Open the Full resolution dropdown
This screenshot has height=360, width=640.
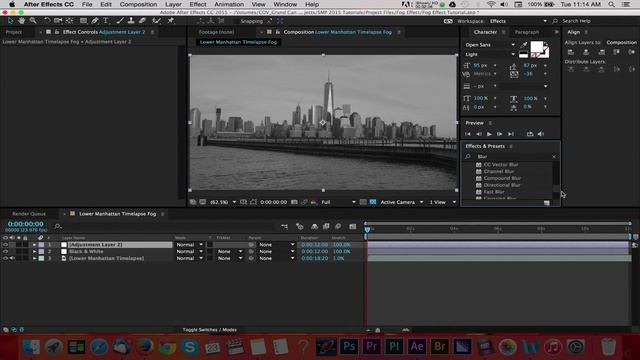(x=338, y=202)
